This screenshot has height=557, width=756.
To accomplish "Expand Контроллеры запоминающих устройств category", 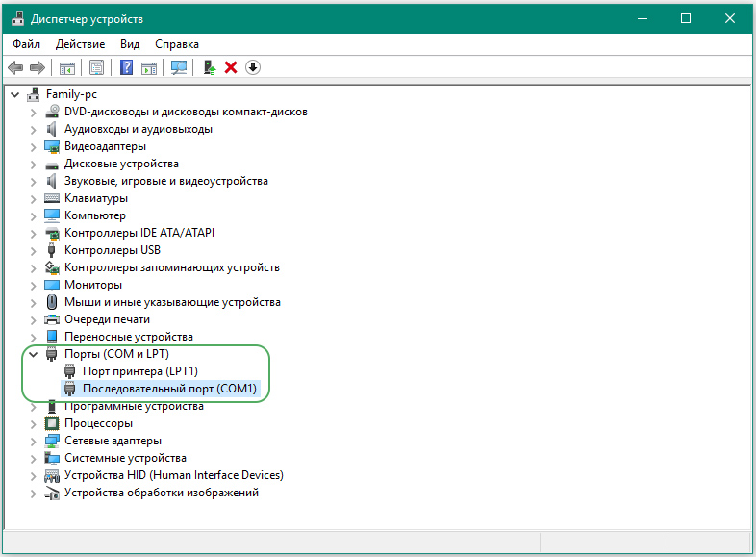I will [x=33, y=267].
